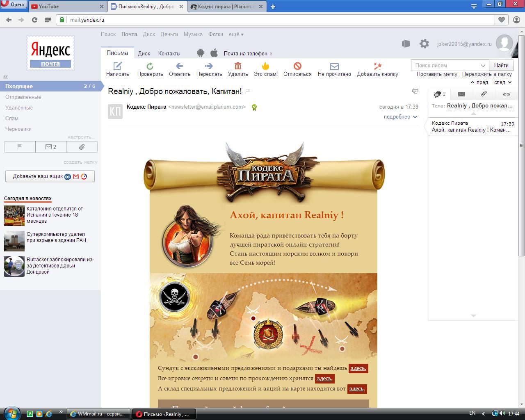Open search options dropdown arrow

[x=483, y=66]
